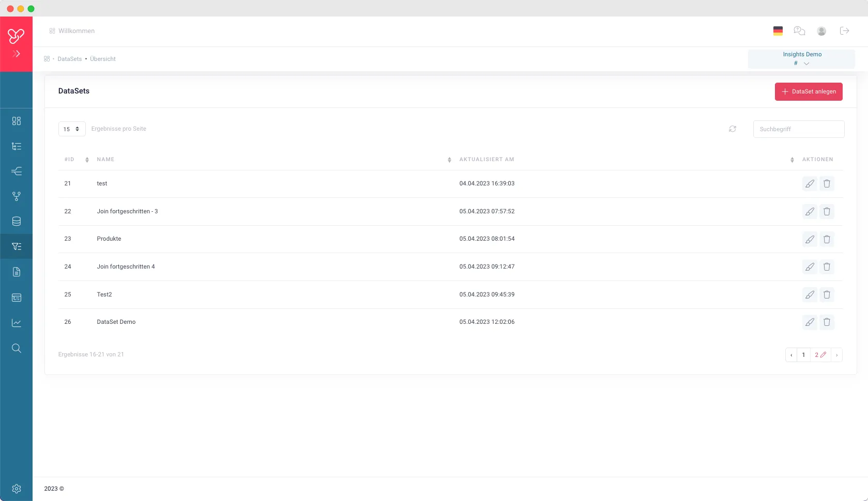The height and width of the screenshot is (501, 868).
Task: Go to next page arrow
Action: tap(836, 355)
